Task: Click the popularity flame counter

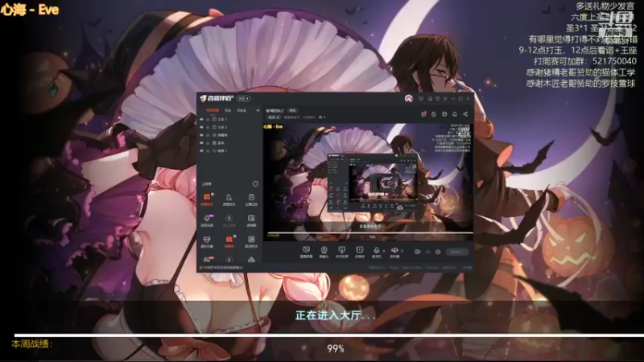Action: (322, 117)
